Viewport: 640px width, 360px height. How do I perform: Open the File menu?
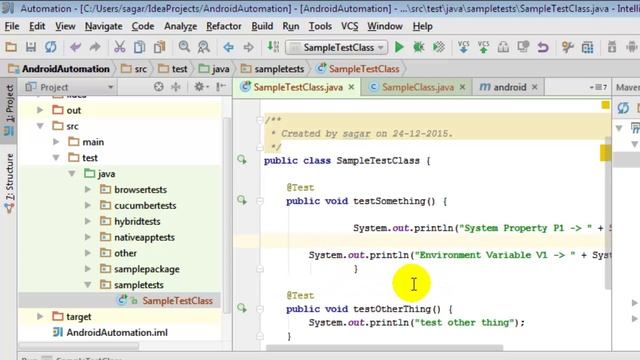pos(12,27)
